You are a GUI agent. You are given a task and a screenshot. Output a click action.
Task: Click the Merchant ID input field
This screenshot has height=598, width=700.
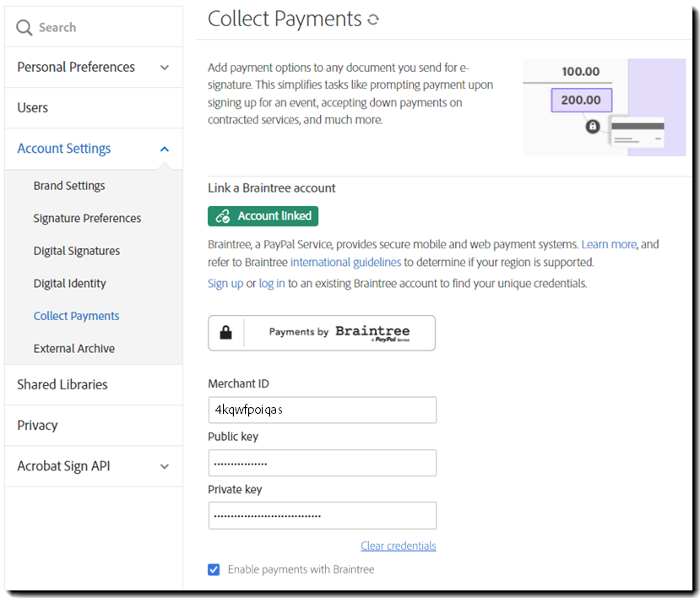click(x=322, y=410)
